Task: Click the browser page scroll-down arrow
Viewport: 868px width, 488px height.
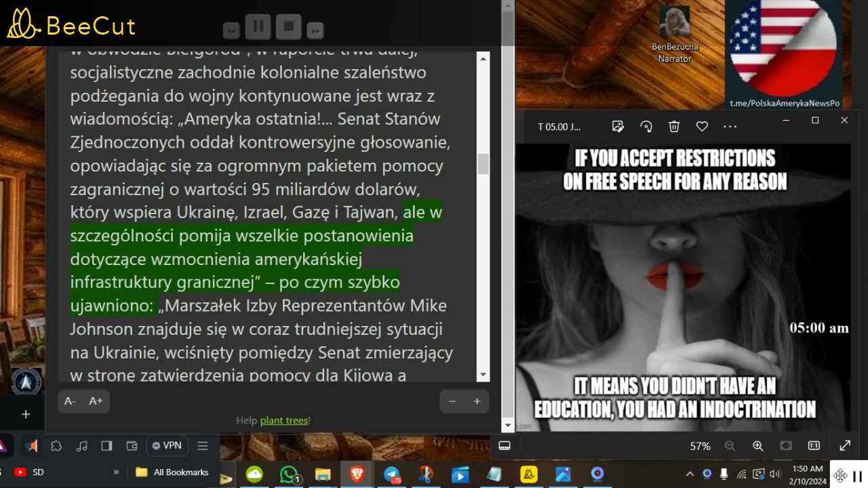Action: (508, 426)
